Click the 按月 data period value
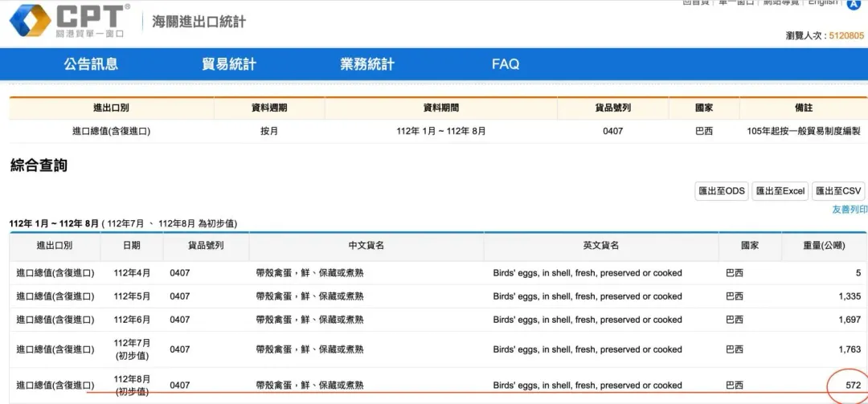Screen dimensions: 868x404 [x=269, y=131]
